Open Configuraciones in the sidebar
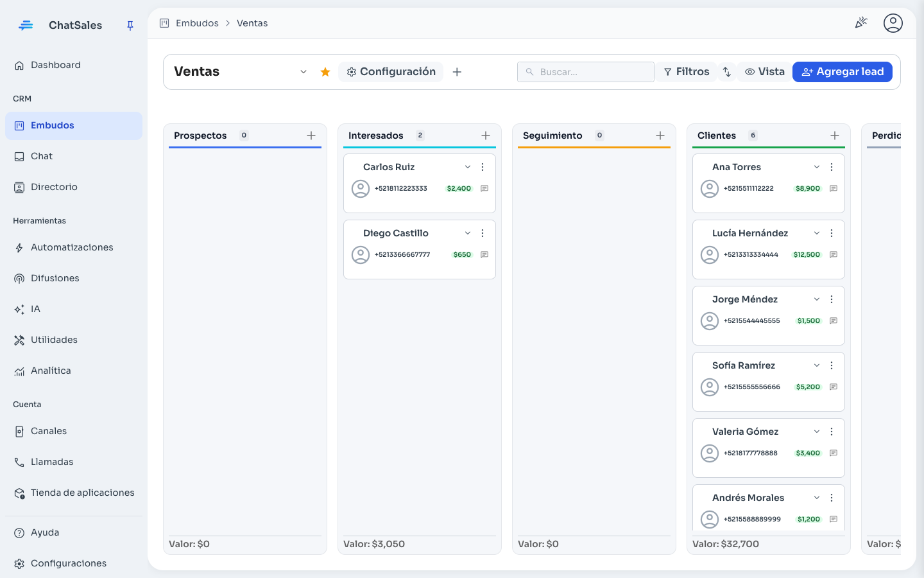The height and width of the screenshot is (578, 924). tap(74, 563)
